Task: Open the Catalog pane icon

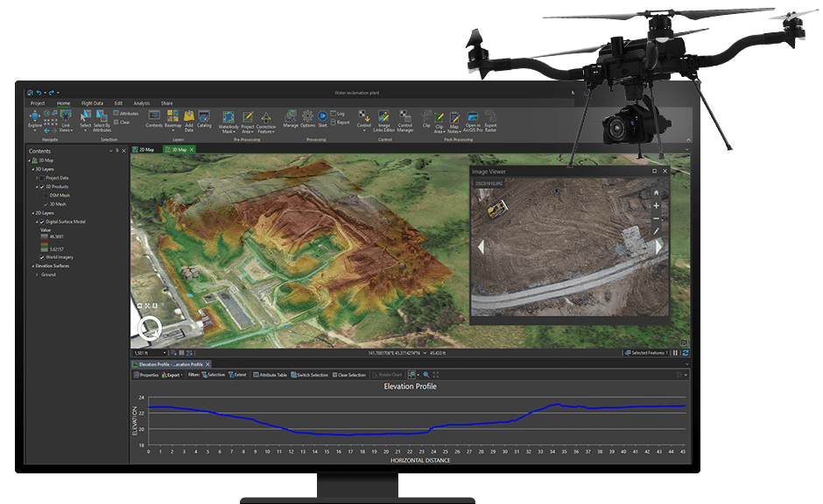Action: pos(204,117)
